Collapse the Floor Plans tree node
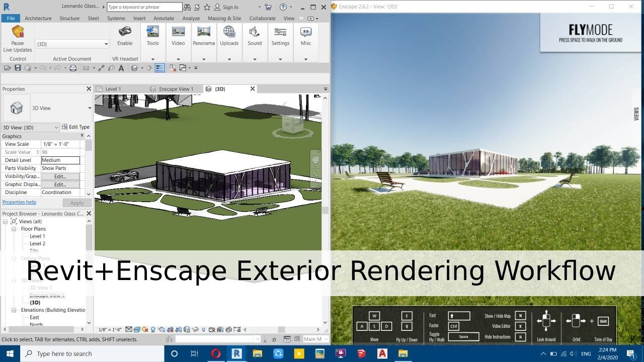This screenshot has width=644, height=362. (x=14, y=229)
